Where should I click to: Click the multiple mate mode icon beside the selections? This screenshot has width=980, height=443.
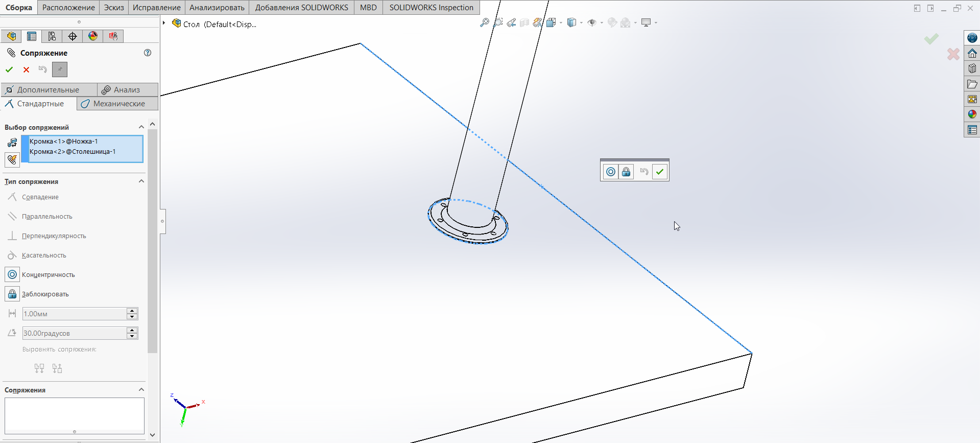12,160
